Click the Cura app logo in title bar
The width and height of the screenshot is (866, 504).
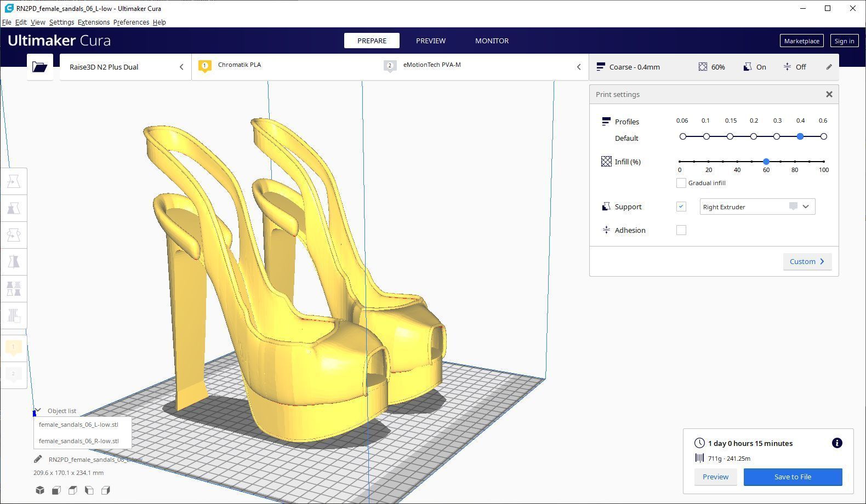[9, 8]
